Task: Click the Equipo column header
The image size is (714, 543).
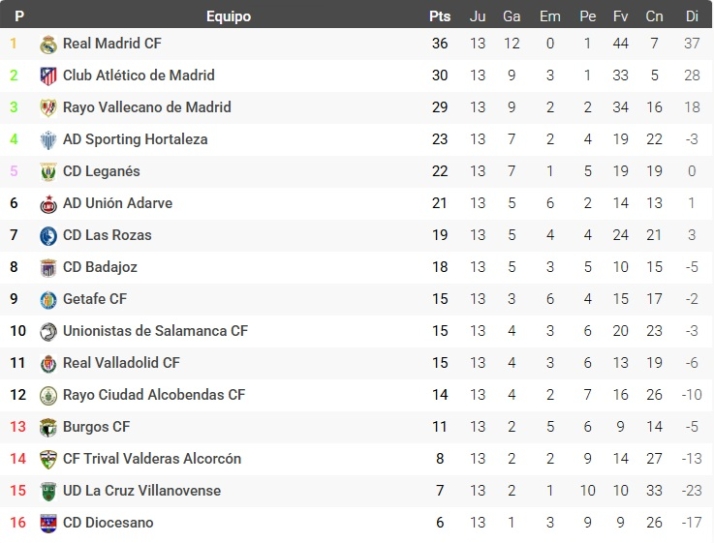Action: (228, 16)
